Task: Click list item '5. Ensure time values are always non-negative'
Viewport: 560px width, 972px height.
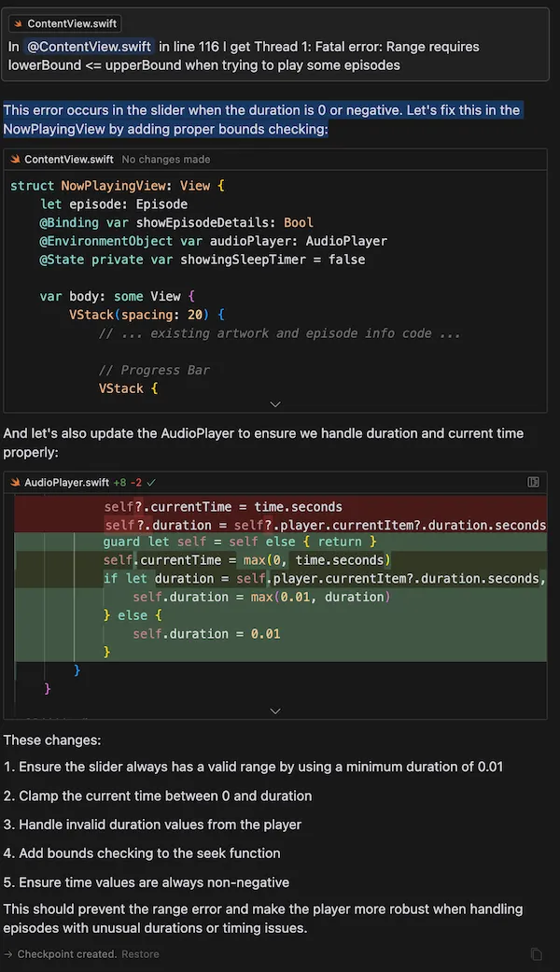Action: pyautogui.click(x=147, y=882)
